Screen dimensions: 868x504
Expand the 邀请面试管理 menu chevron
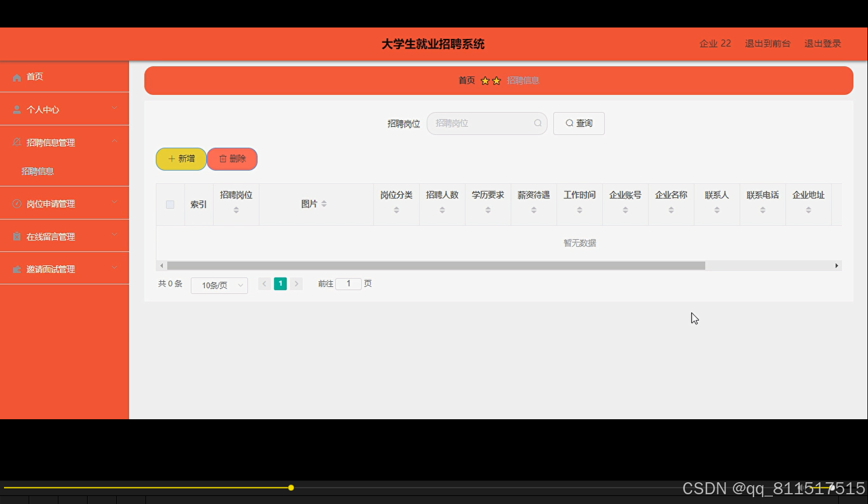point(115,267)
